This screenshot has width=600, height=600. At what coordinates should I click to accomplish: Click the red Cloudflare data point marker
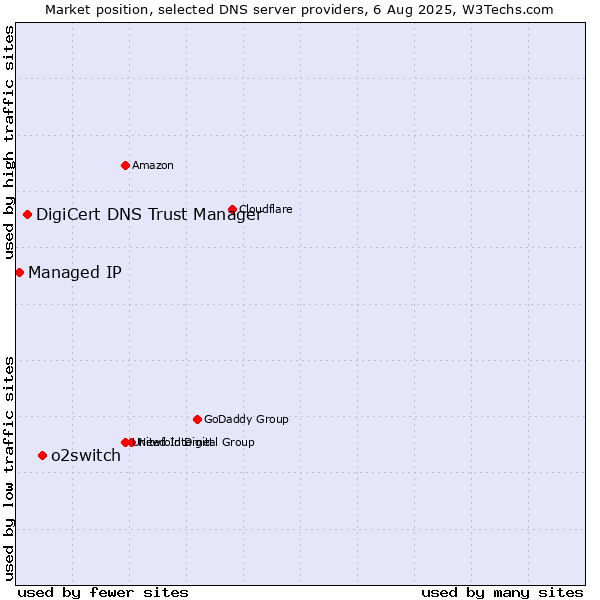232,209
